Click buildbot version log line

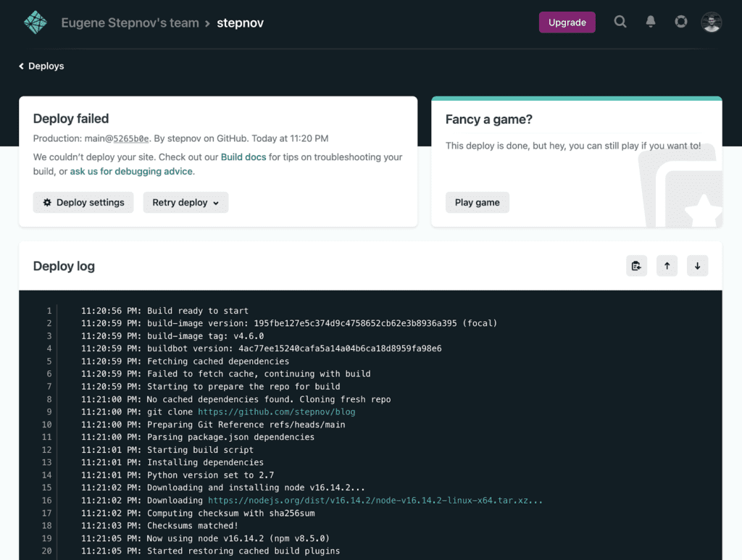[261, 348]
